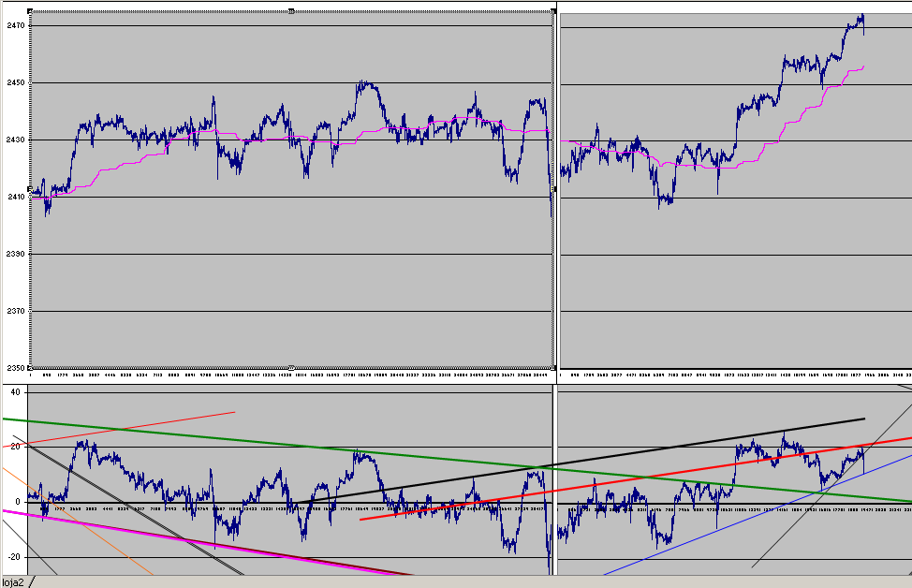
Task: Click the 2410 axis label in top-left chart
Action: pyautogui.click(x=16, y=197)
